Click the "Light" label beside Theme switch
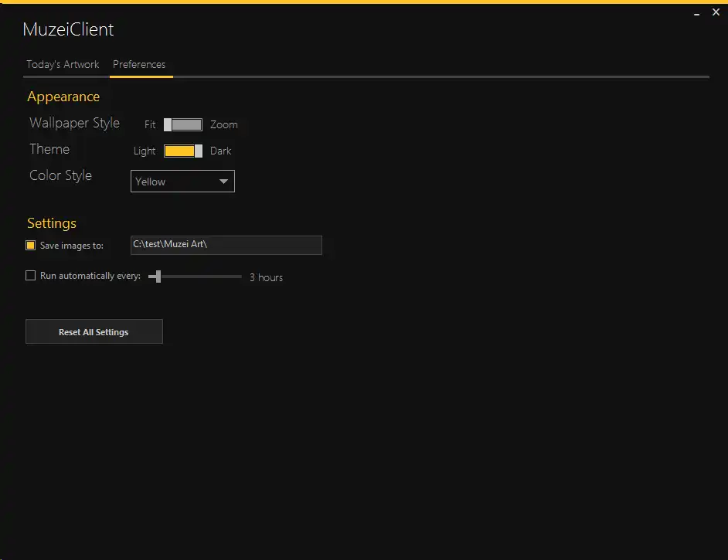Image resolution: width=728 pixels, height=560 pixels. [145, 151]
